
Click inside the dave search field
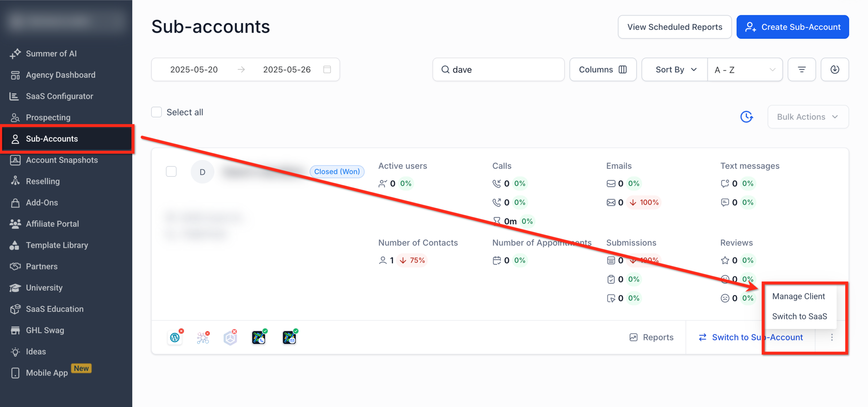click(x=498, y=69)
